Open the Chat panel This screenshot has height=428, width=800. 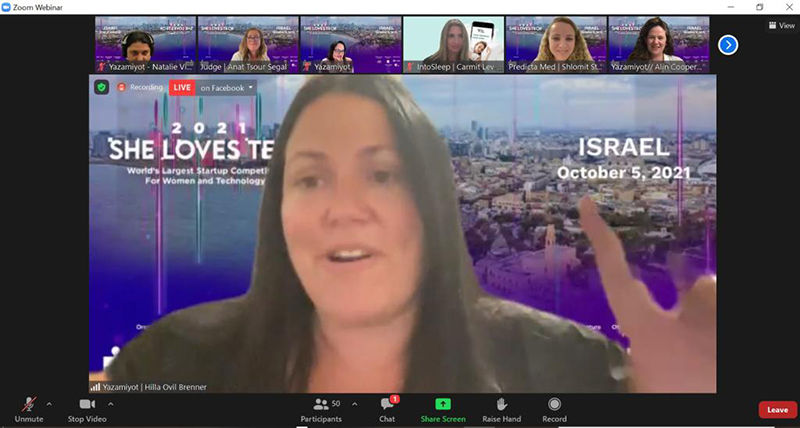click(x=387, y=410)
